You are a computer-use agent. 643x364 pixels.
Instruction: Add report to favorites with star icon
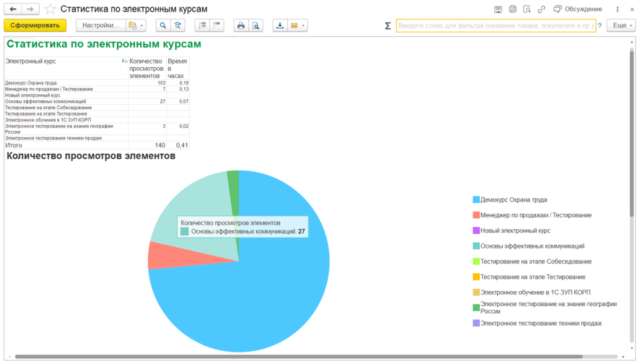(x=50, y=9)
